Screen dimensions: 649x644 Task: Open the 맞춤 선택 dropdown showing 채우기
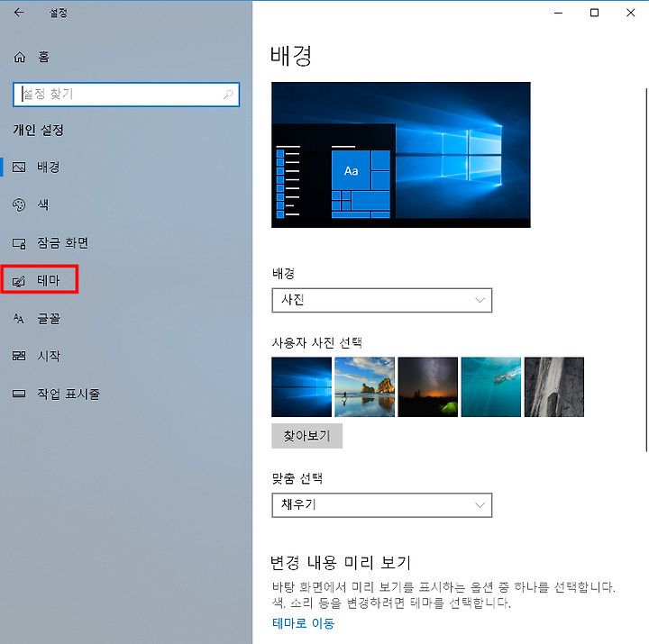pos(381,505)
